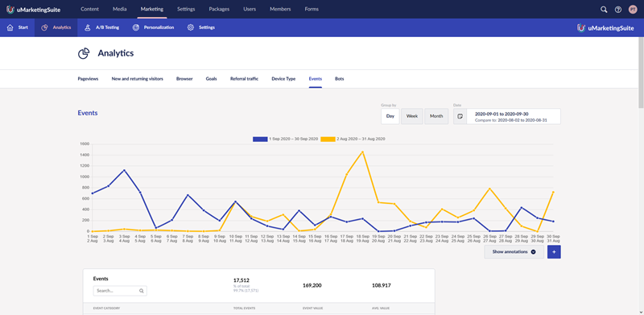This screenshot has height=315, width=644.
Task: Open A/B Testing flask icon
Action: [88, 27]
